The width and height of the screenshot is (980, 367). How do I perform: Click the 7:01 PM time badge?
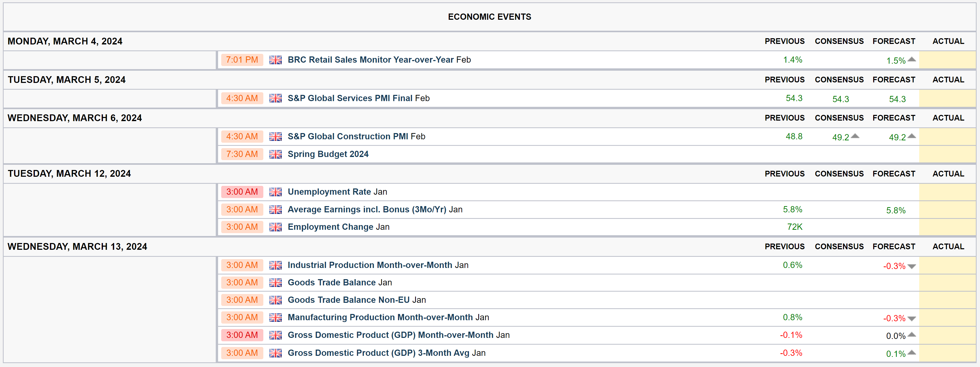[x=242, y=60]
